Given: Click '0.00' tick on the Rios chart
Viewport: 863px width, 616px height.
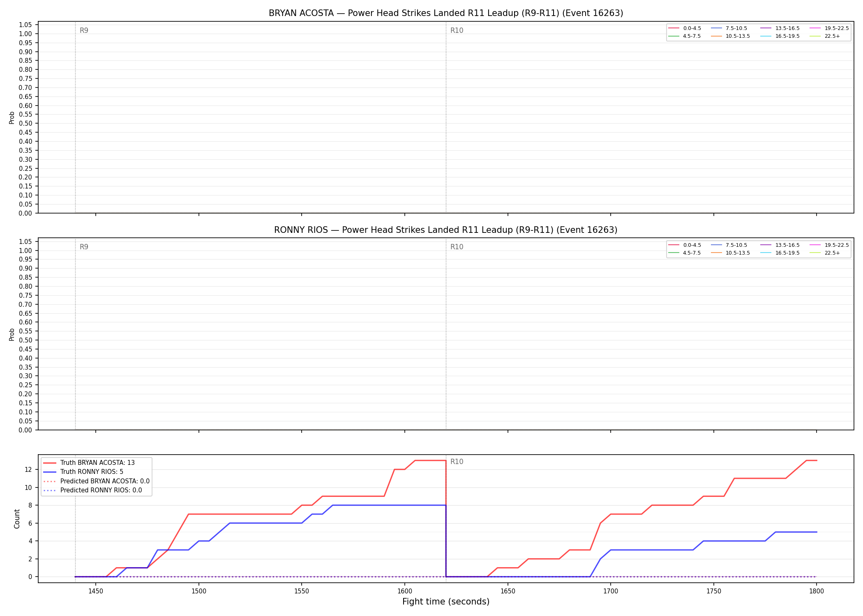Looking at the screenshot, I should point(25,430).
